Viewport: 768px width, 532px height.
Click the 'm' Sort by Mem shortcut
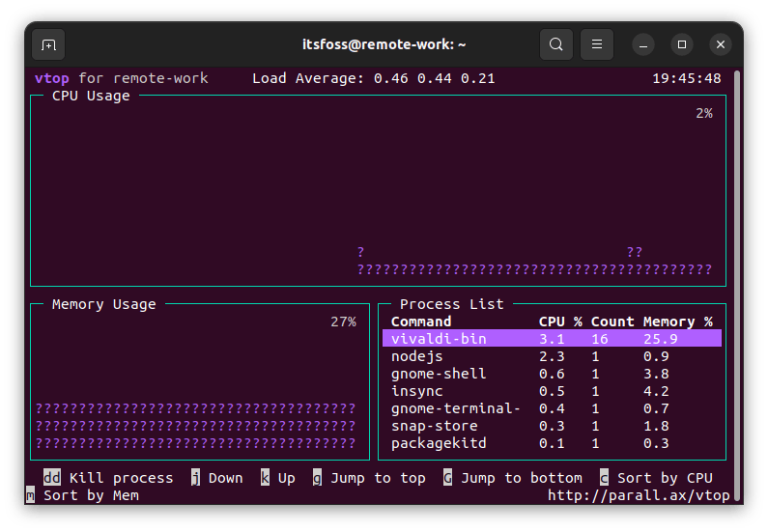point(31,495)
